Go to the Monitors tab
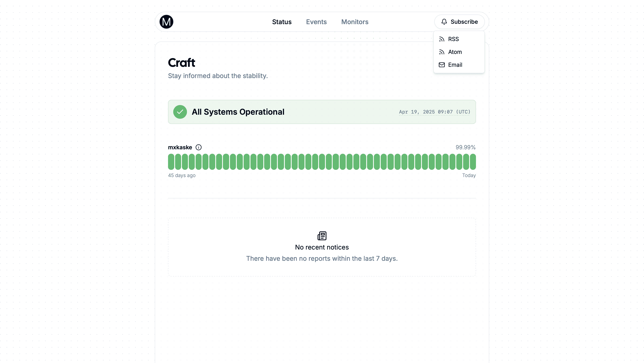The height and width of the screenshot is (363, 644). pos(355,22)
